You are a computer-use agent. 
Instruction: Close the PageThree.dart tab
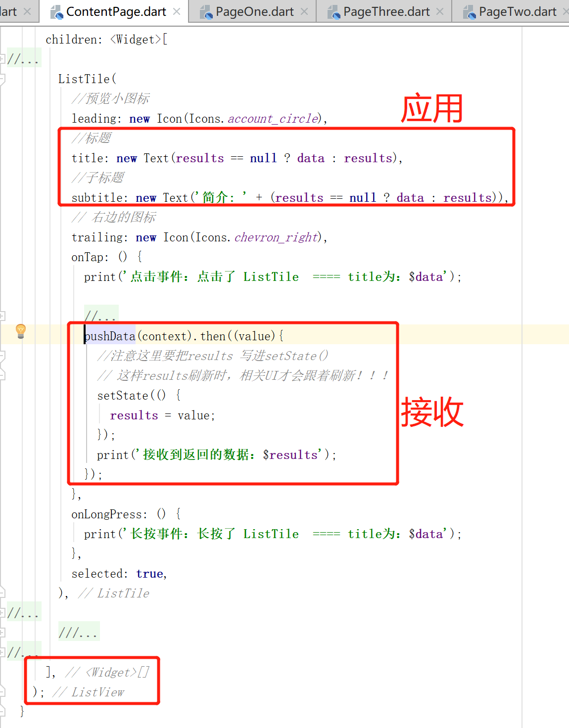point(440,11)
